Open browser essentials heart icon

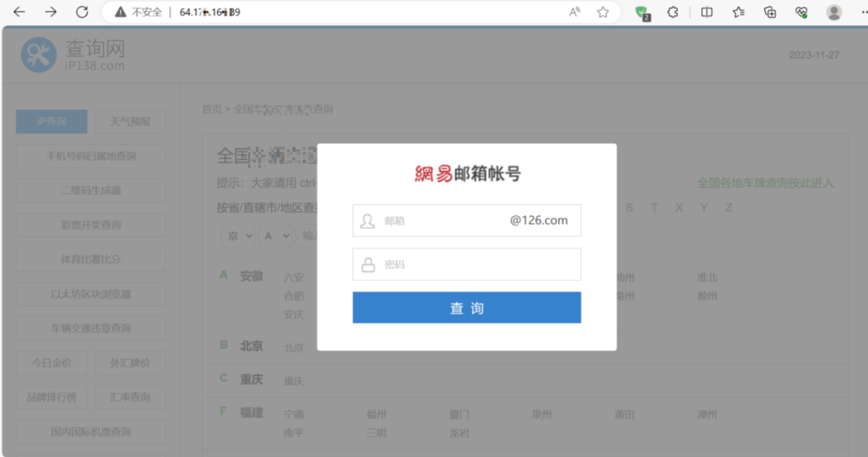(801, 12)
